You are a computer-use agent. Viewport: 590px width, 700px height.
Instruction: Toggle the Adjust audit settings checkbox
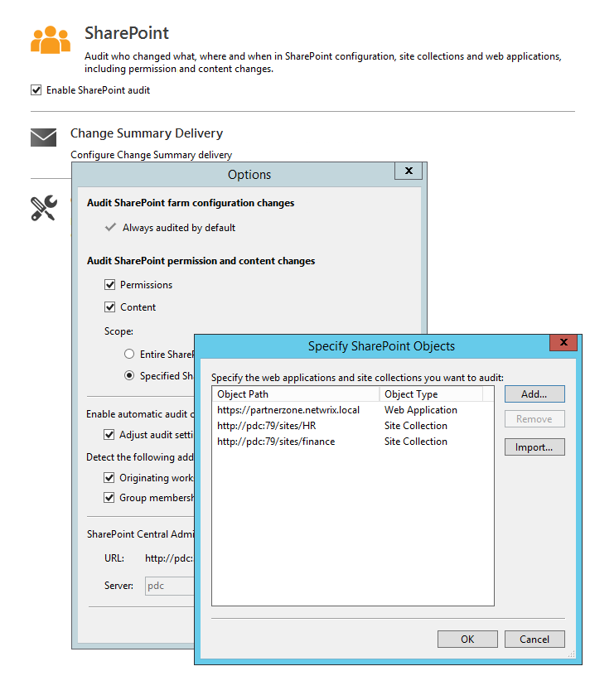point(109,435)
